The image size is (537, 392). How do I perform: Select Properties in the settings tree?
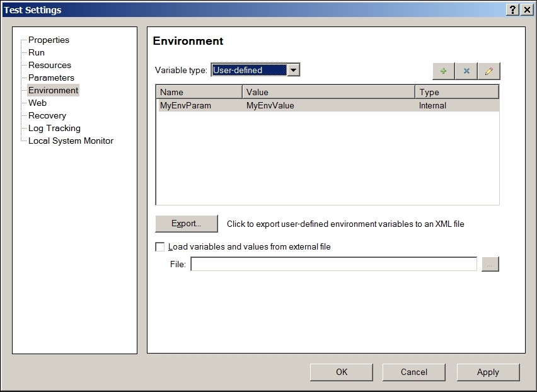49,40
